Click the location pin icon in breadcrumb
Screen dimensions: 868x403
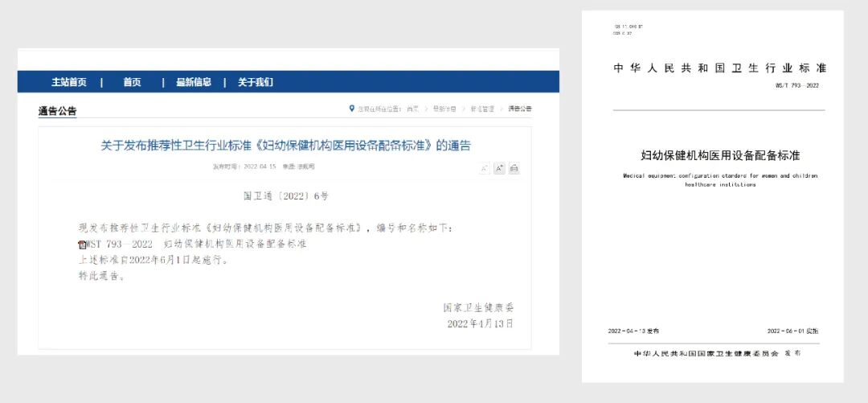point(351,109)
